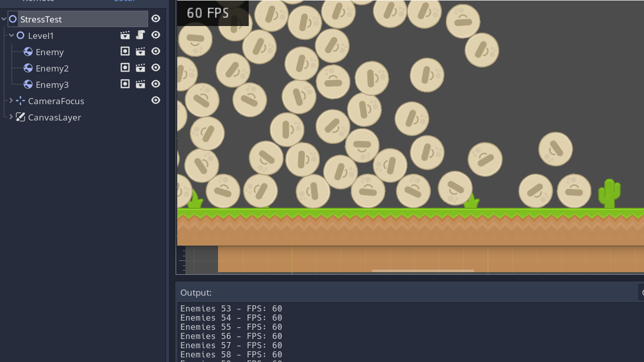Click the RigidBody2D icon of Enemy2

pos(28,68)
